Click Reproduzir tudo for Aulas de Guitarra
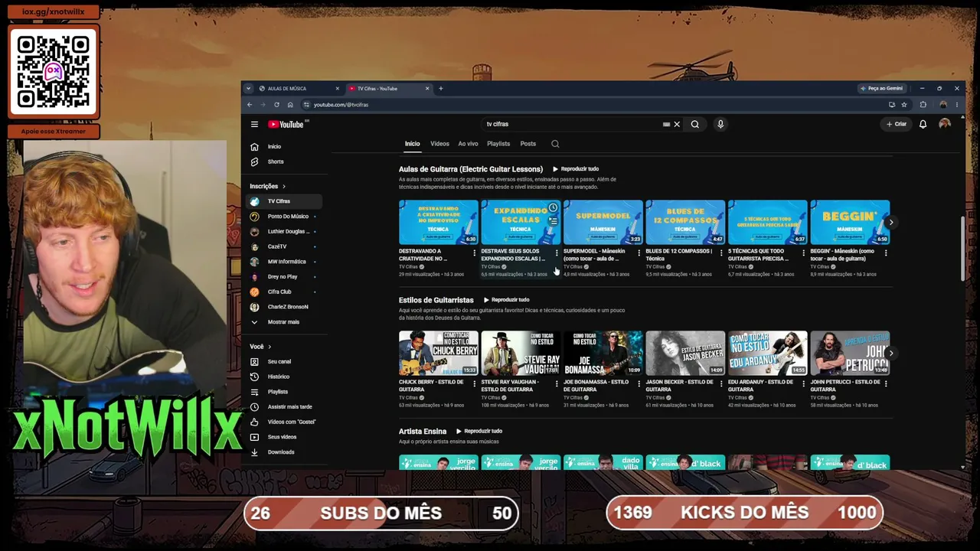The height and width of the screenshot is (551, 980). 576,169
